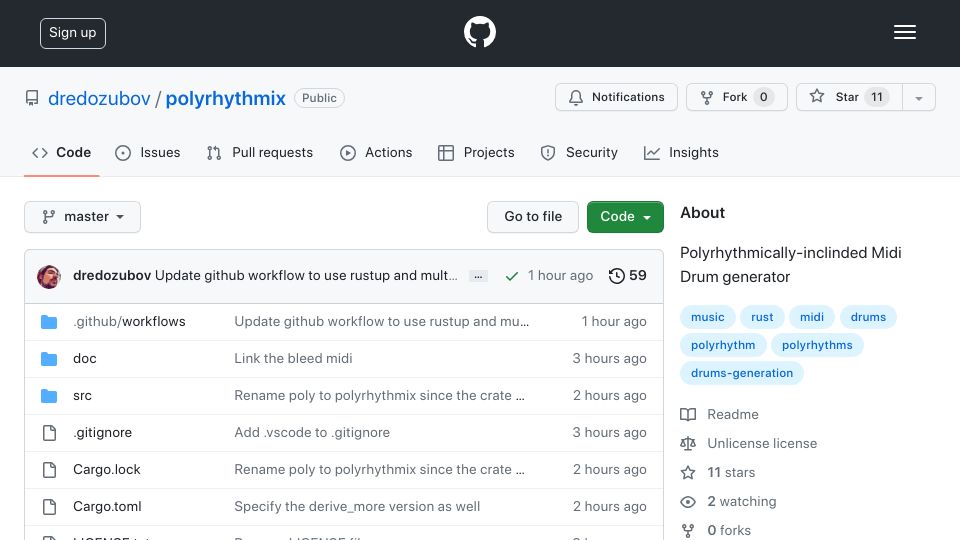The width and height of the screenshot is (960, 540).
Task: Open latest commit message about rustup
Action: coord(306,276)
